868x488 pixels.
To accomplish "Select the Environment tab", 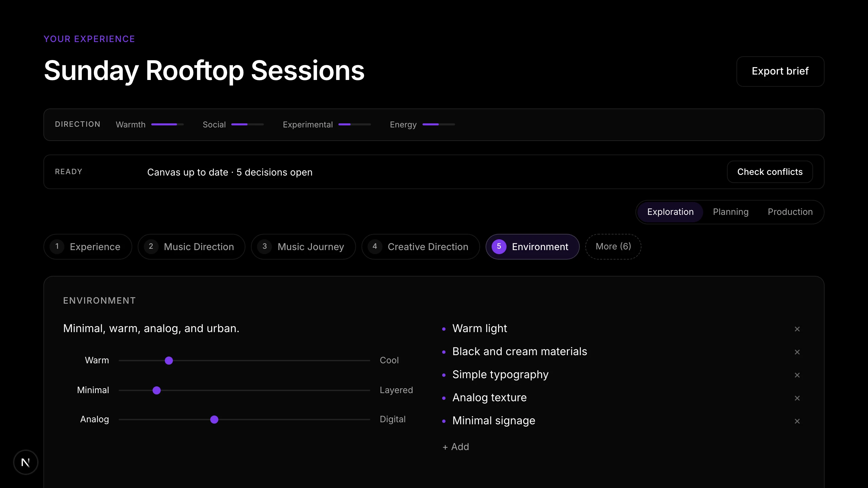I will point(533,247).
